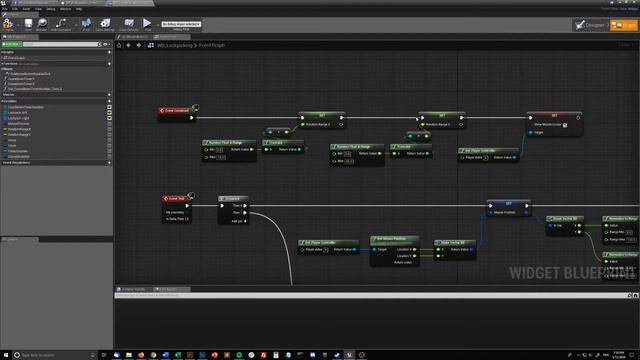Open the Hide Unrelated options dropdown arrow
Screen dimensions: 640x360
pyautogui.click(x=76, y=25)
